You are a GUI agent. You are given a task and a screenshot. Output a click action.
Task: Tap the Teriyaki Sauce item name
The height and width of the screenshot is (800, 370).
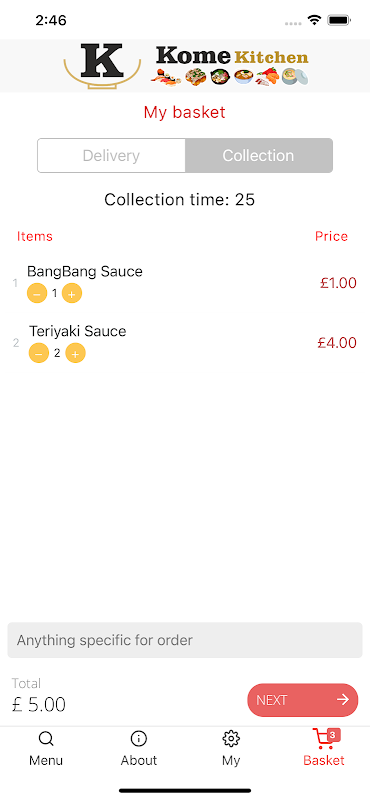point(78,331)
